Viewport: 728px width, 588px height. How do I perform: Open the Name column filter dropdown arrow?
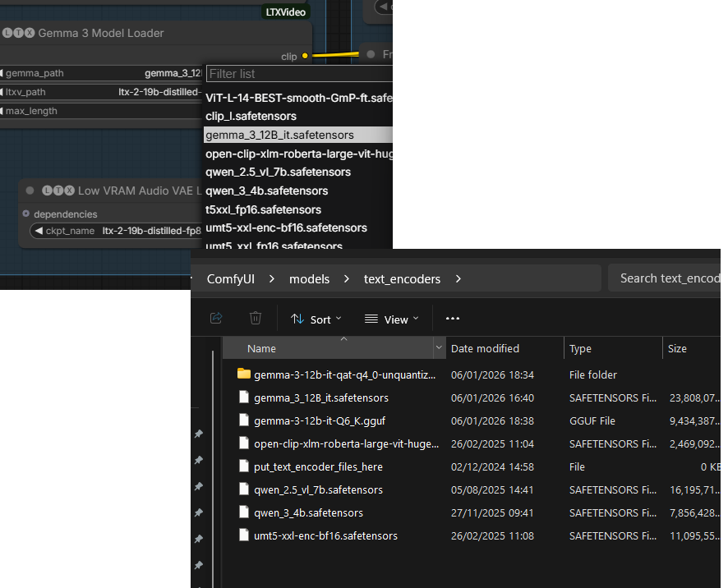coord(439,347)
